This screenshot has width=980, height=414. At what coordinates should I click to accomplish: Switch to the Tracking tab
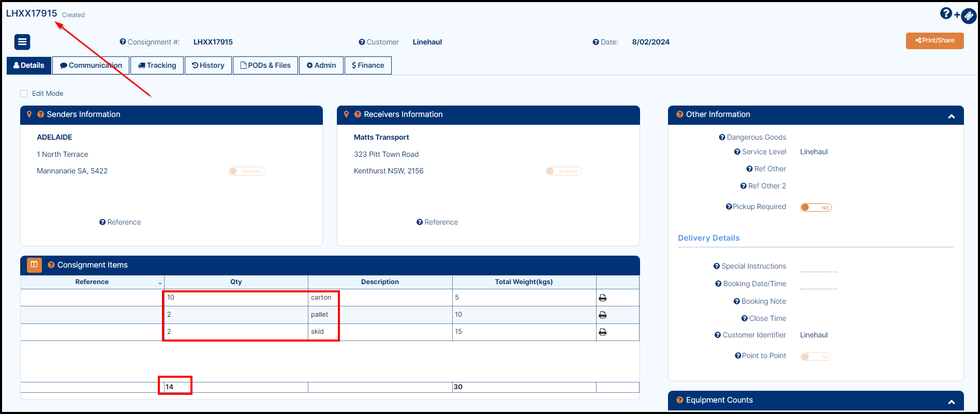pos(157,66)
